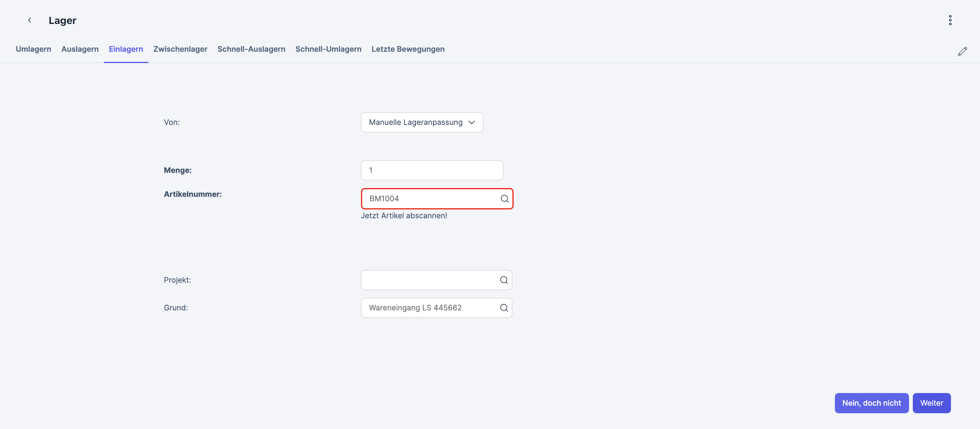Click the Projekt search magnifier icon

504,280
